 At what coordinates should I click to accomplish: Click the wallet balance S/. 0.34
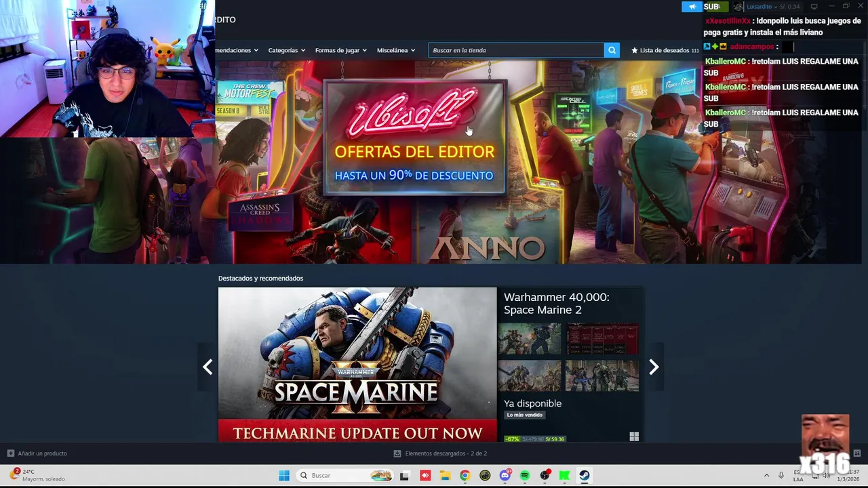789,7
